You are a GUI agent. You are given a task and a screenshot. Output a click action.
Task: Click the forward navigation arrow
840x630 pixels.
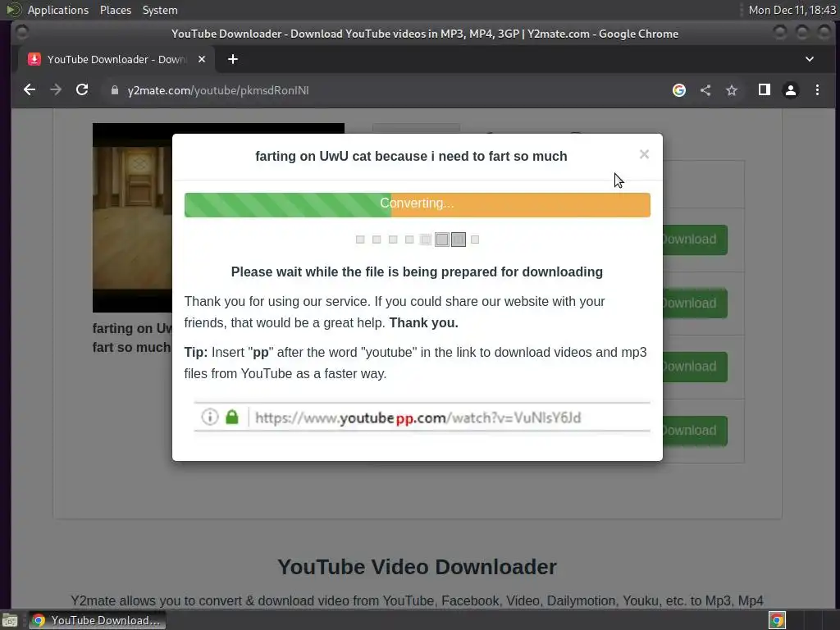pos(56,90)
